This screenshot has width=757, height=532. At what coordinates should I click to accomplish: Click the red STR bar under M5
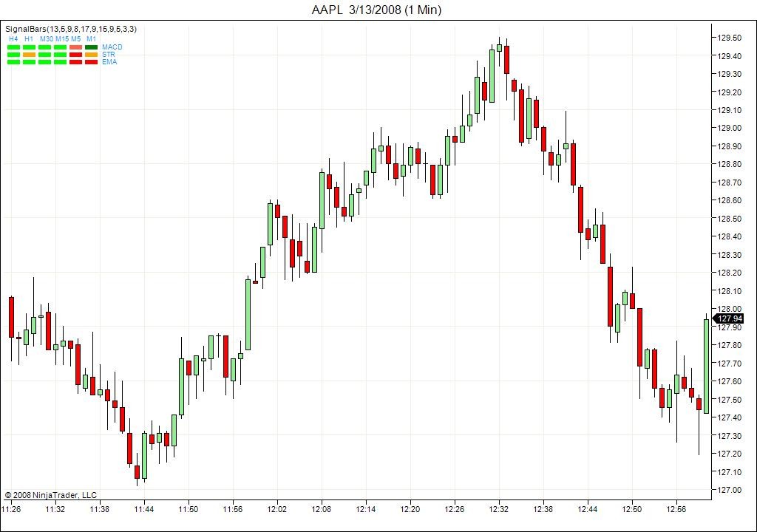pos(76,55)
